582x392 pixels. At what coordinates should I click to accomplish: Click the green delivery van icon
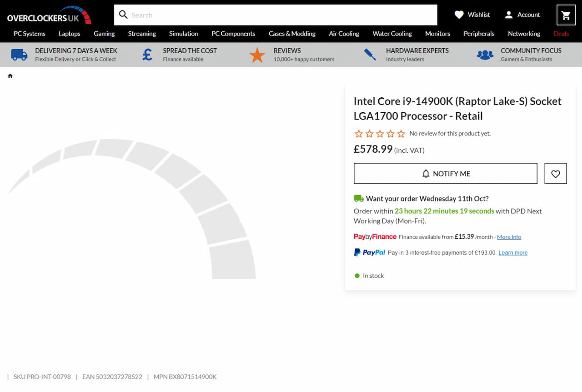pyautogui.click(x=359, y=198)
